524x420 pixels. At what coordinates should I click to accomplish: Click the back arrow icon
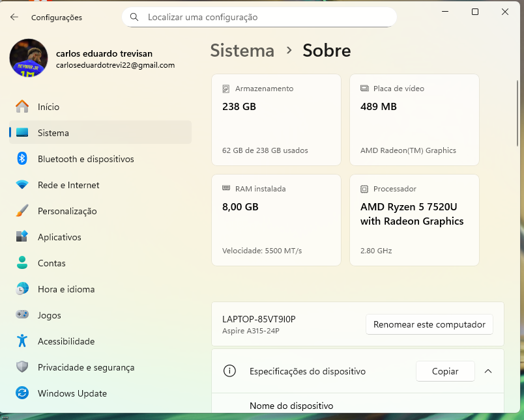click(14, 17)
